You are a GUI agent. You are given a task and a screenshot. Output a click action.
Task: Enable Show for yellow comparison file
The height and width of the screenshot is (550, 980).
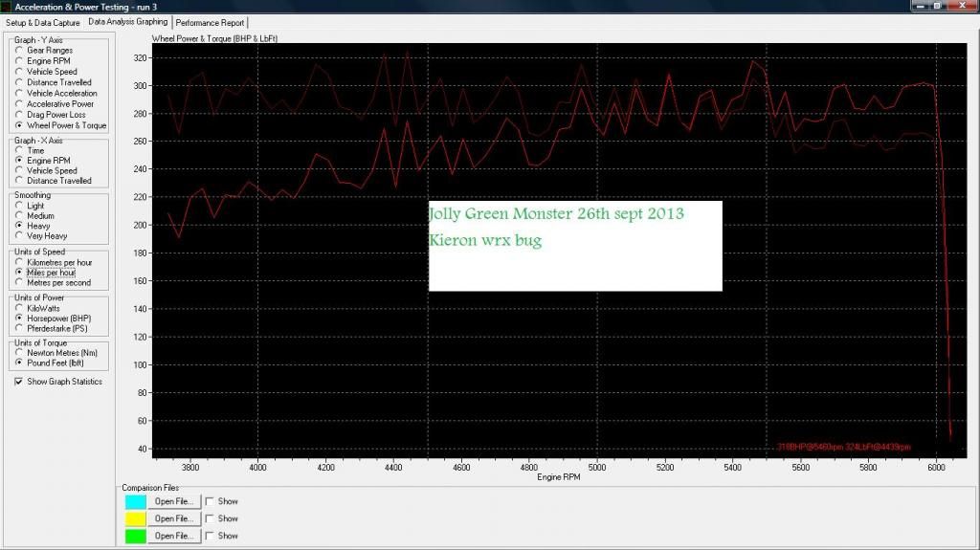click(210, 518)
